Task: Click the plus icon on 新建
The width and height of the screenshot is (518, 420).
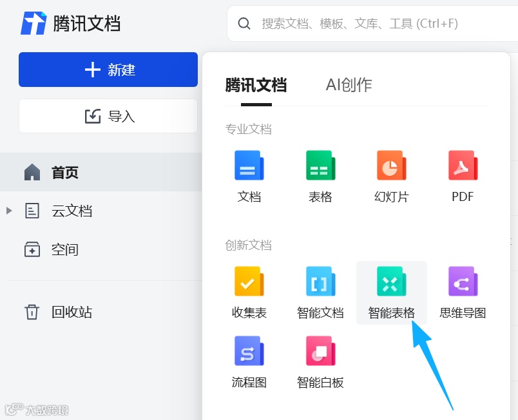Action: (x=93, y=70)
